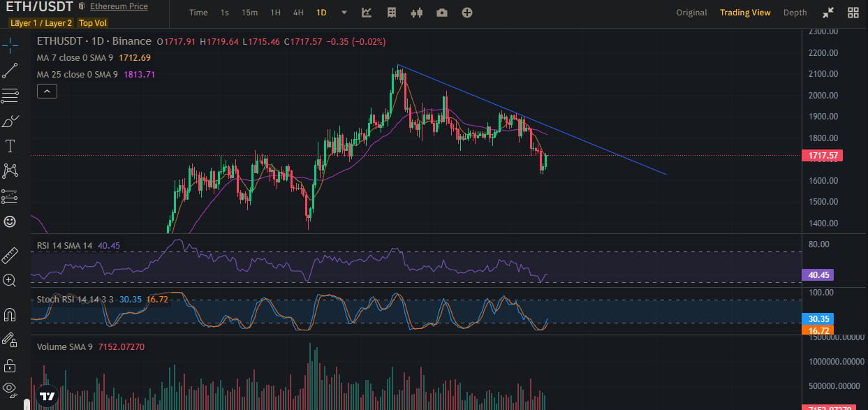Select the ruler measure tool

point(10,255)
